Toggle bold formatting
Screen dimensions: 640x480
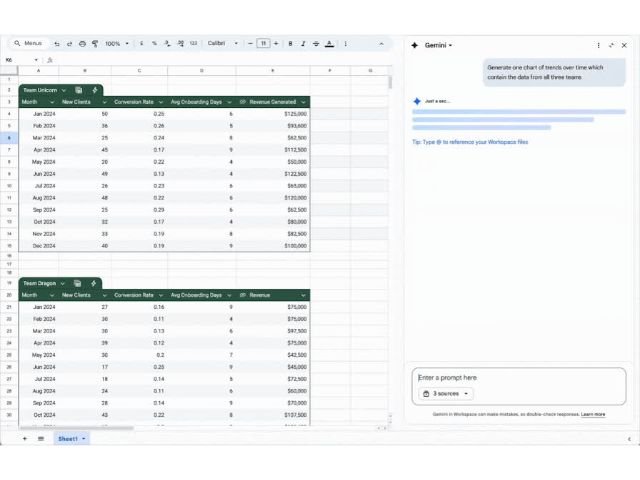pyautogui.click(x=290, y=43)
